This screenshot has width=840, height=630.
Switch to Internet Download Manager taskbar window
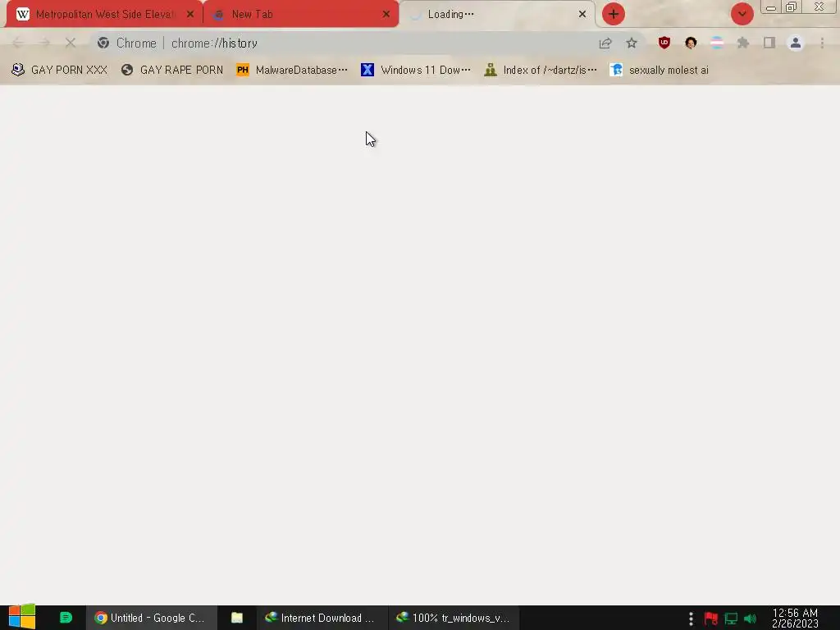coord(322,618)
